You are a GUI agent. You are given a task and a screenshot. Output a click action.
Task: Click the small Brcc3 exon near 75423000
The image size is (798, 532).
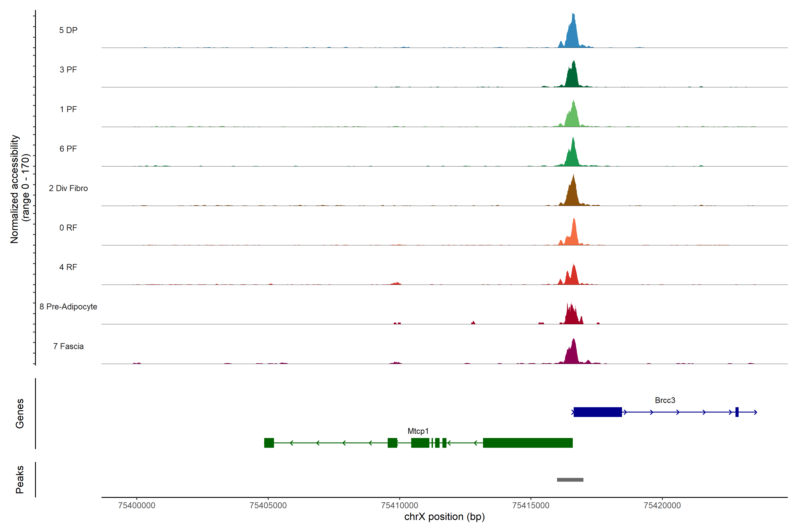coord(737,412)
